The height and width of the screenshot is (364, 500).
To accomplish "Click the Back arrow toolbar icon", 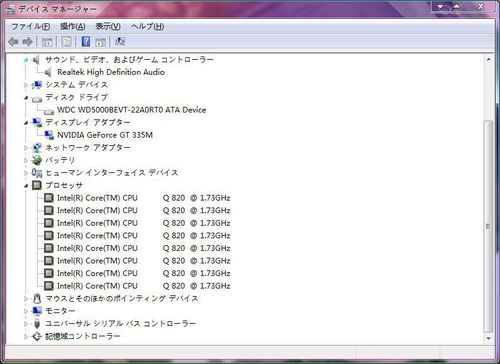I will (13, 42).
